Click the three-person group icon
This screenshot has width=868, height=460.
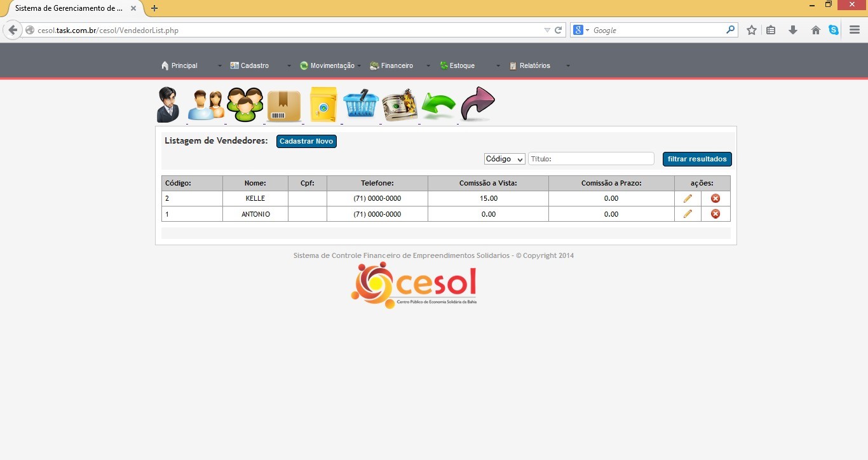[245, 105]
